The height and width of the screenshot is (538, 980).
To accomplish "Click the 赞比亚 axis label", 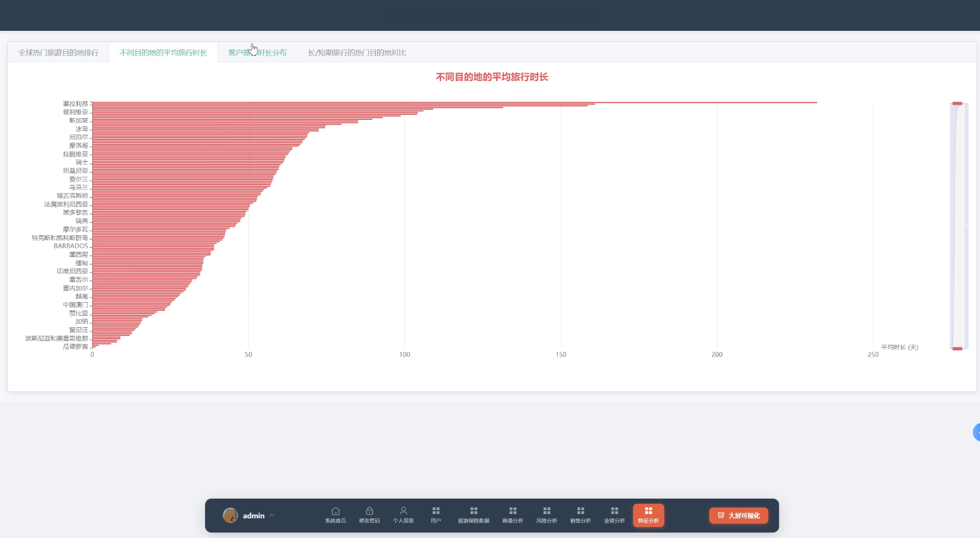I will coord(79,314).
